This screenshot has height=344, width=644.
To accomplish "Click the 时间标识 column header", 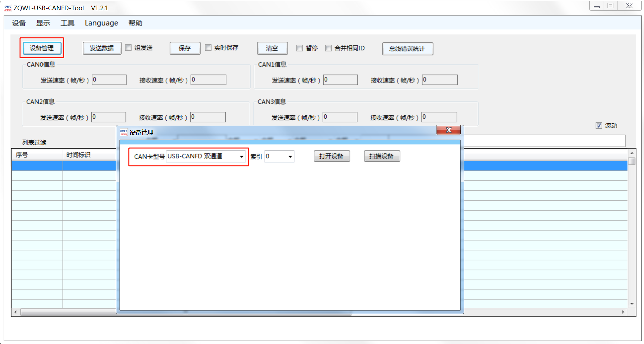I will point(89,155).
